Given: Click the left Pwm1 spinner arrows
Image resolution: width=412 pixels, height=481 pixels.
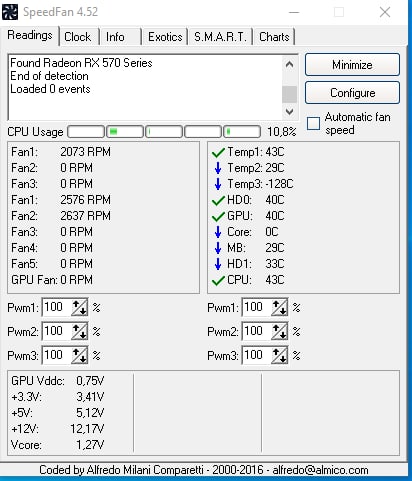Looking at the screenshot, I should coord(79,307).
